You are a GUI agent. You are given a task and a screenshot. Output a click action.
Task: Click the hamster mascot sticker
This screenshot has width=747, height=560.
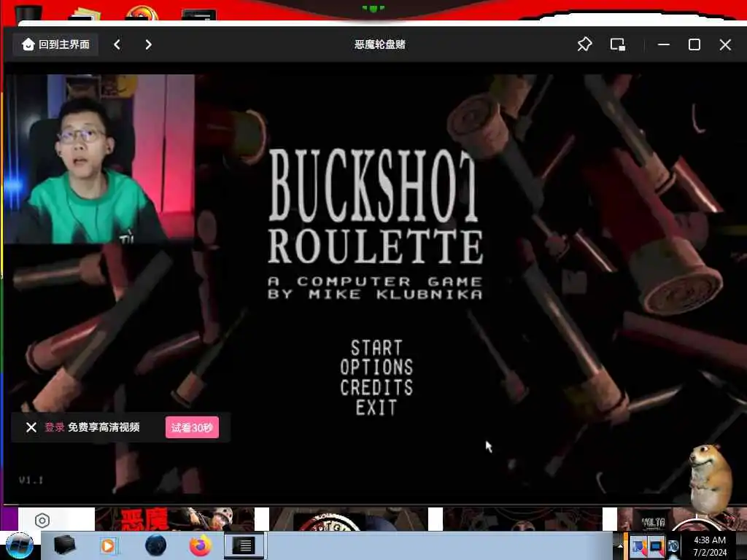(x=711, y=478)
